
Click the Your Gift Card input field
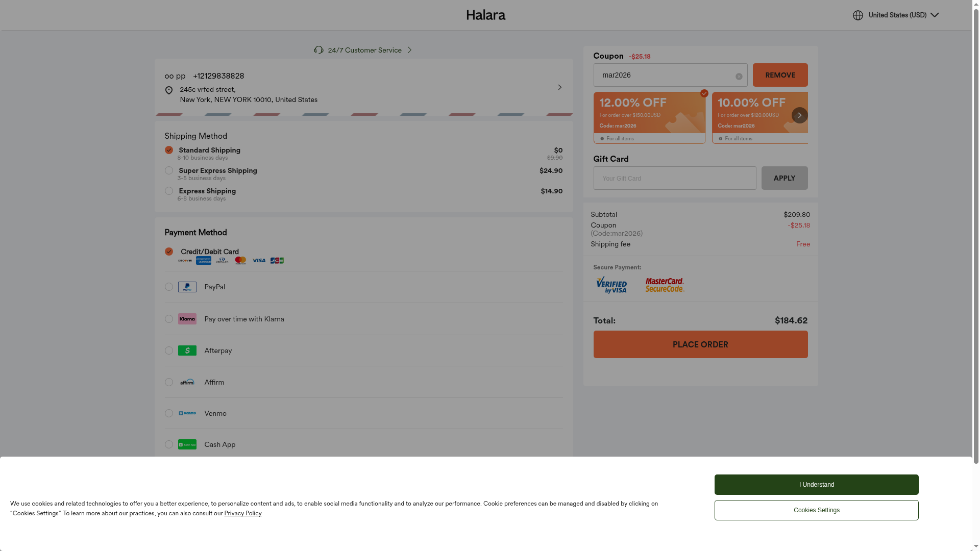click(x=674, y=178)
